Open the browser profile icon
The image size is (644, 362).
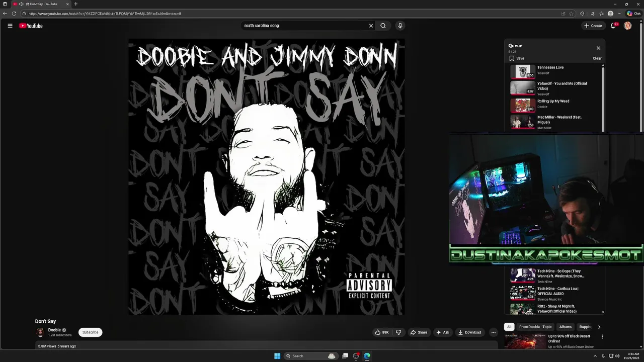(610, 14)
